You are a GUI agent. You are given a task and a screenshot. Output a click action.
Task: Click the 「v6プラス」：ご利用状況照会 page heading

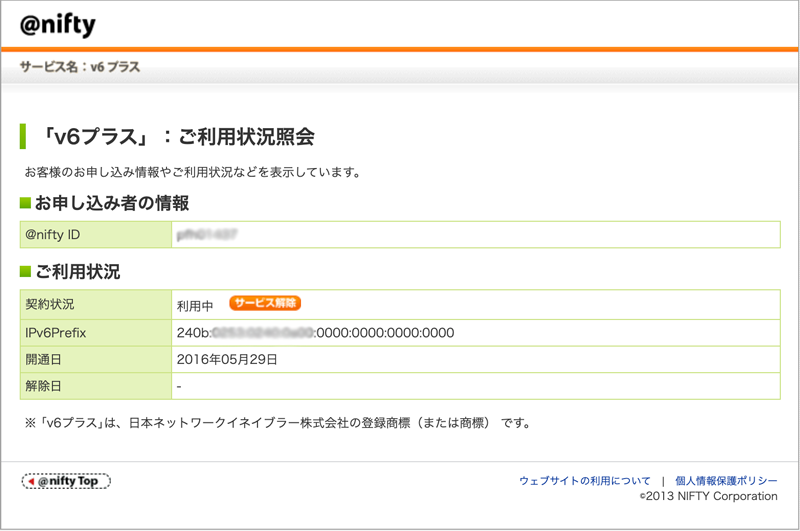pos(177,136)
